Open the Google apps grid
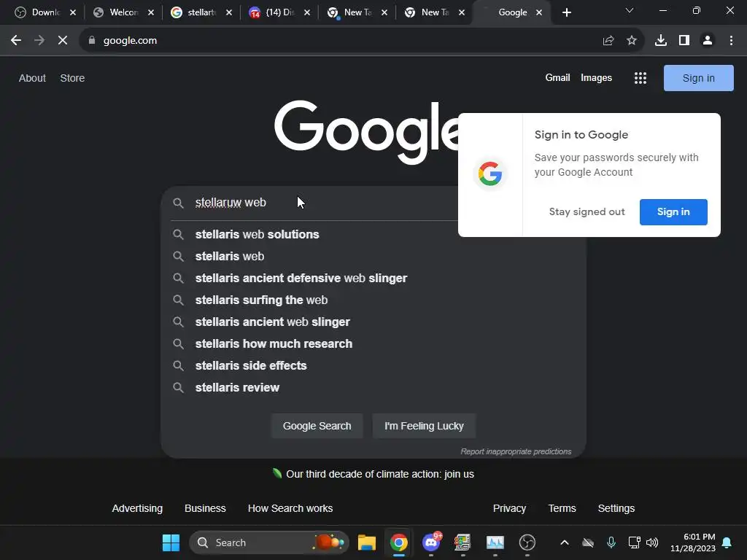Image resolution: width=747 pixels, height=560 pixels. pyautogui.click(x=640, y=78)
